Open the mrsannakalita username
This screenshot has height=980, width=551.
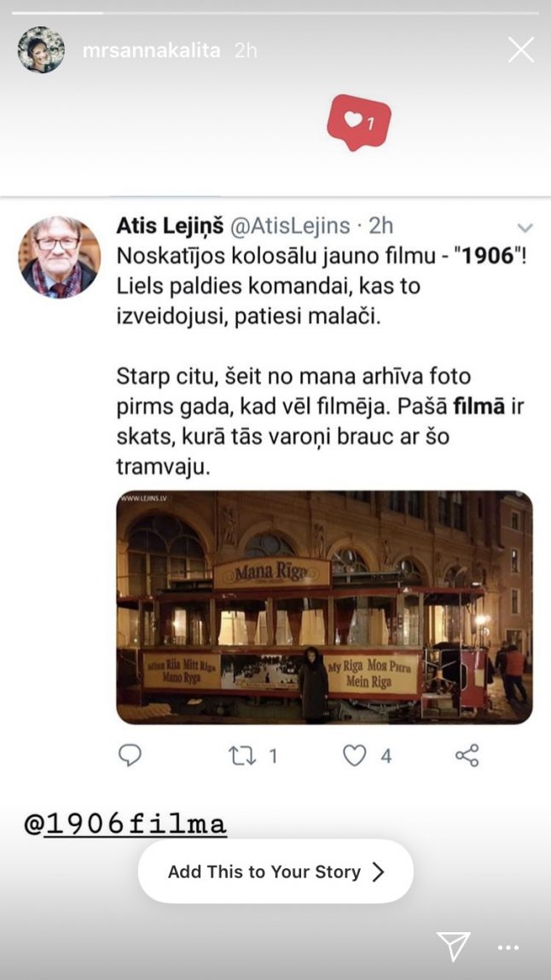(x=151, y=50)
